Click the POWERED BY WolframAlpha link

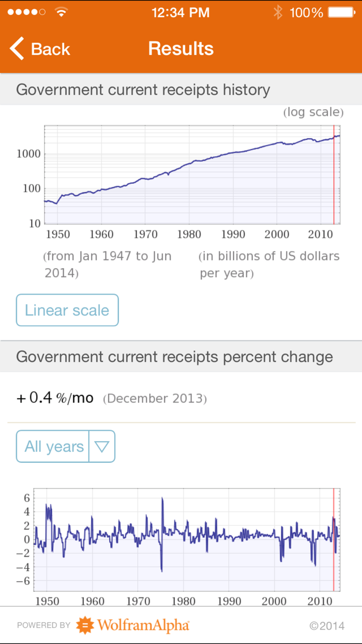103,625
